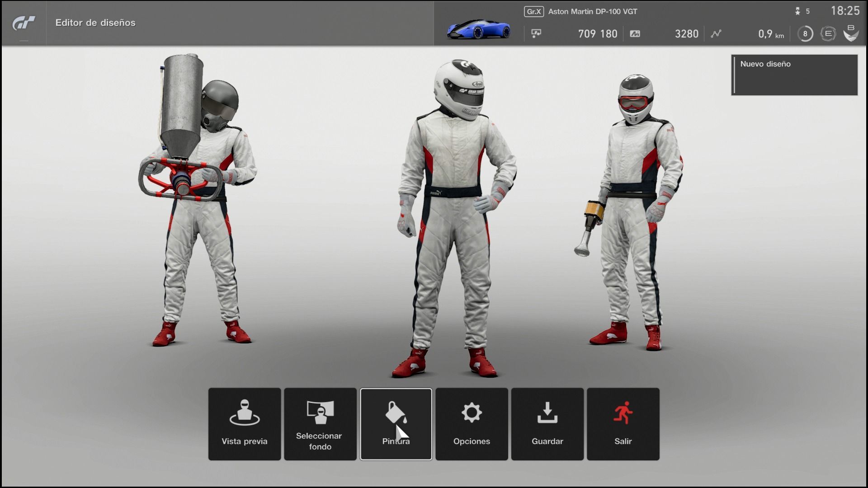The height and width of the screenshot is (488, 868).
Task: Click the sportsmanship rating B badge
Action: 851,33
